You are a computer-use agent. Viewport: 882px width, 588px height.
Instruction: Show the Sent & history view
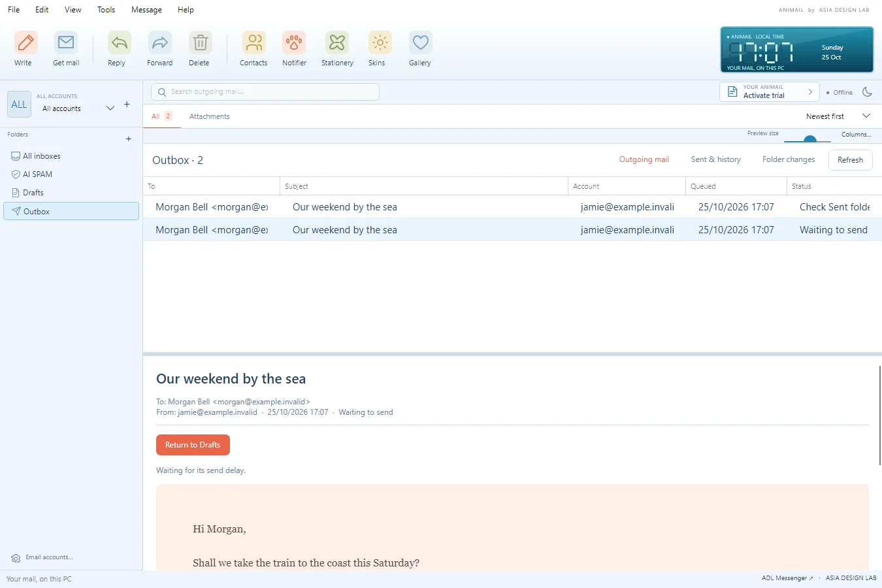(x=716, y=159)
